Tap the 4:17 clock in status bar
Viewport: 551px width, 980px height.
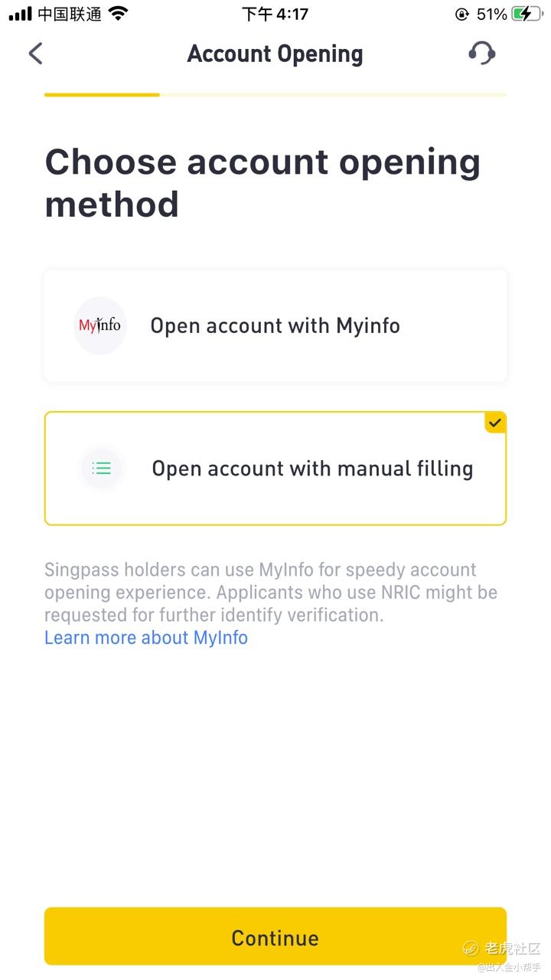click(x=275, y=14)
